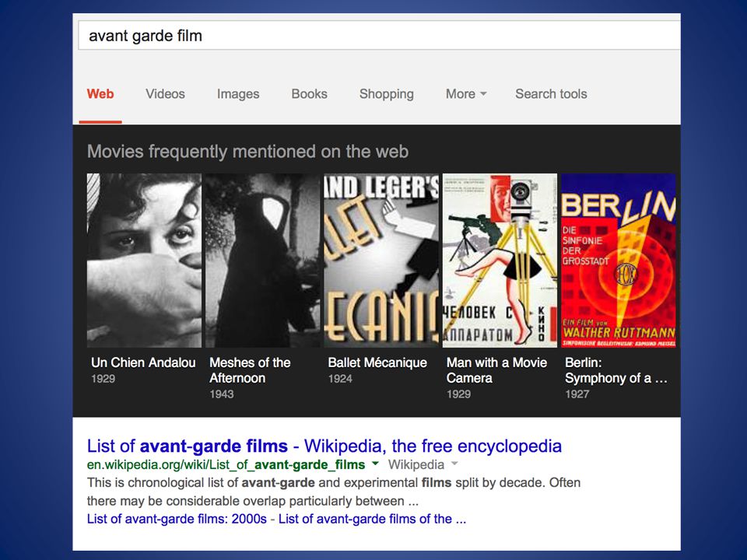747x560 pixels.
Task: Open the Un Chien Andalou poster thumbnail
Action: (145, 261)
